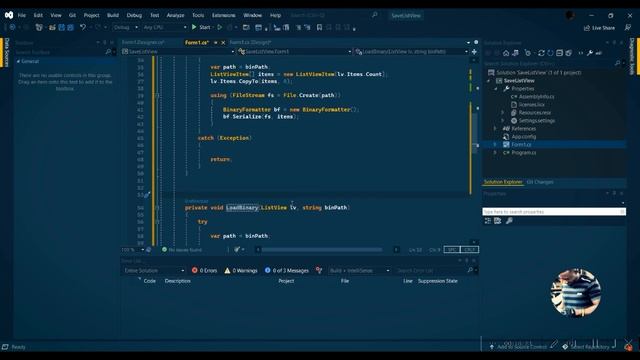Viewport: 640px width, 360px height.
Task: Click the Home icon in Solution Explorer
Action: [x=506, y=53]
